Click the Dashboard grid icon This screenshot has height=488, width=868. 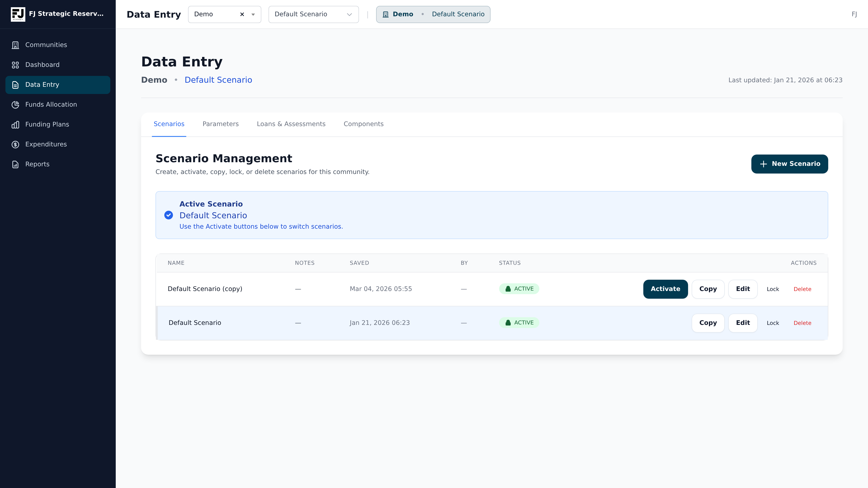[x=16, y=65]
